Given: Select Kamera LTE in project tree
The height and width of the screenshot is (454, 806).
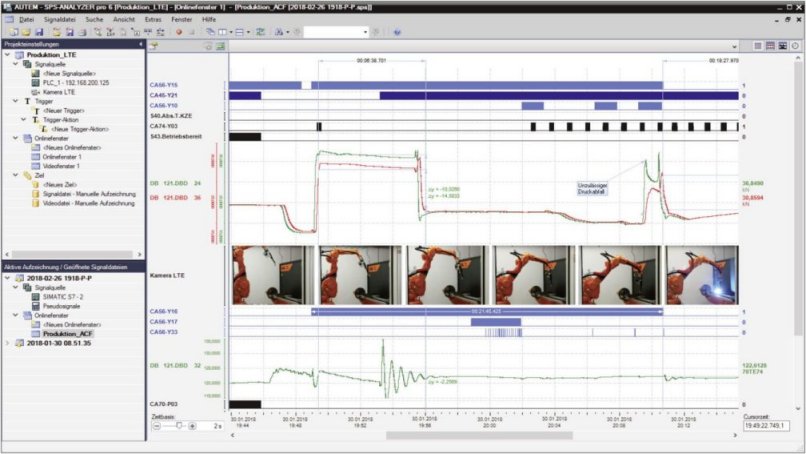Looking at the screenshot, I should (x=59, y=92).
